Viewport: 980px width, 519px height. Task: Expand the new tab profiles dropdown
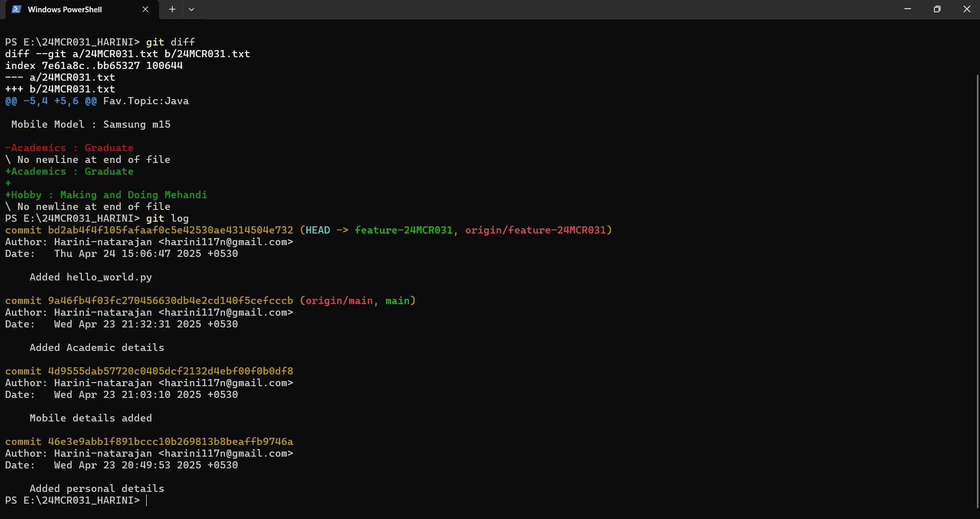(191, 9)
